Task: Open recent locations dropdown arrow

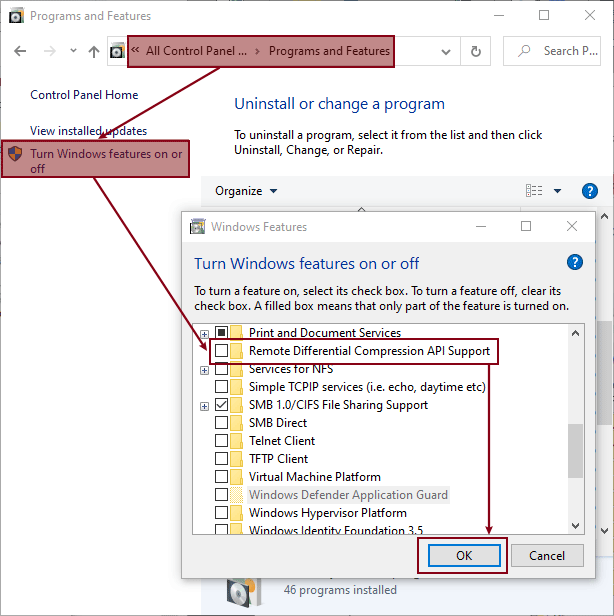Action: 73,50
